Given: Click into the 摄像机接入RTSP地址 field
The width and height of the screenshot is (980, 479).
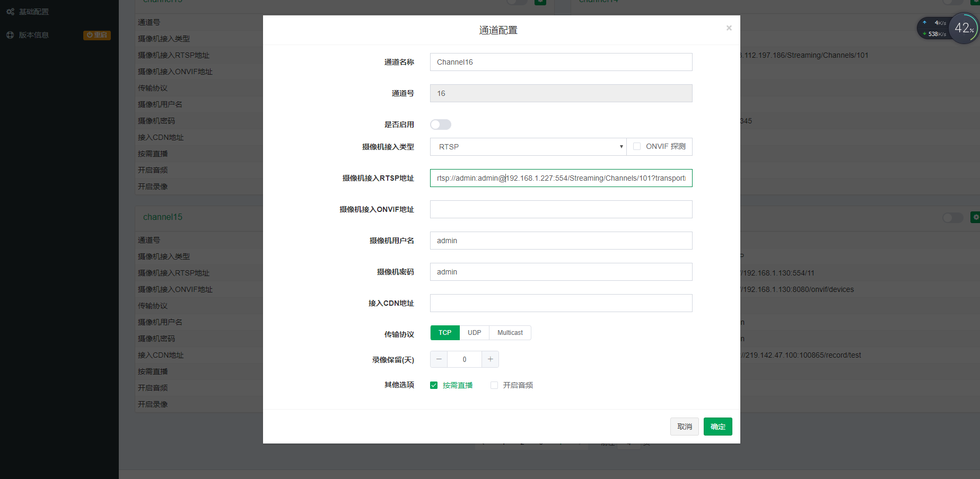Looking at the screenshot, I should (x=561, y=178).
